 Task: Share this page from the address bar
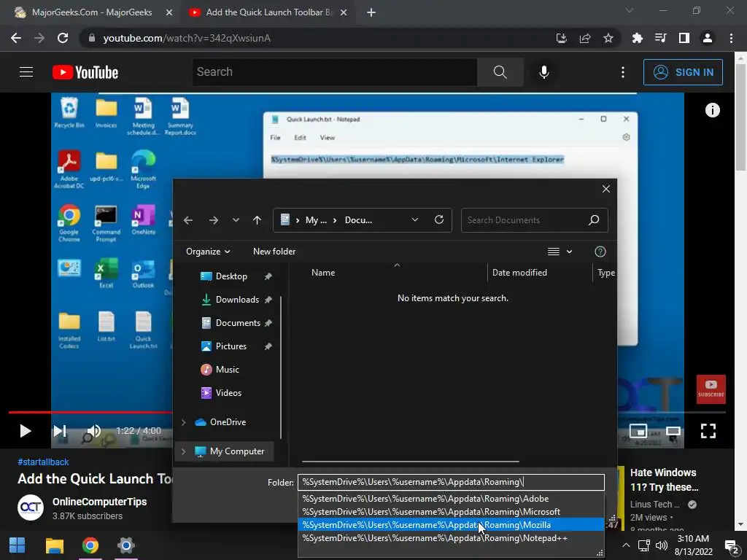click(x=585, y=38)
